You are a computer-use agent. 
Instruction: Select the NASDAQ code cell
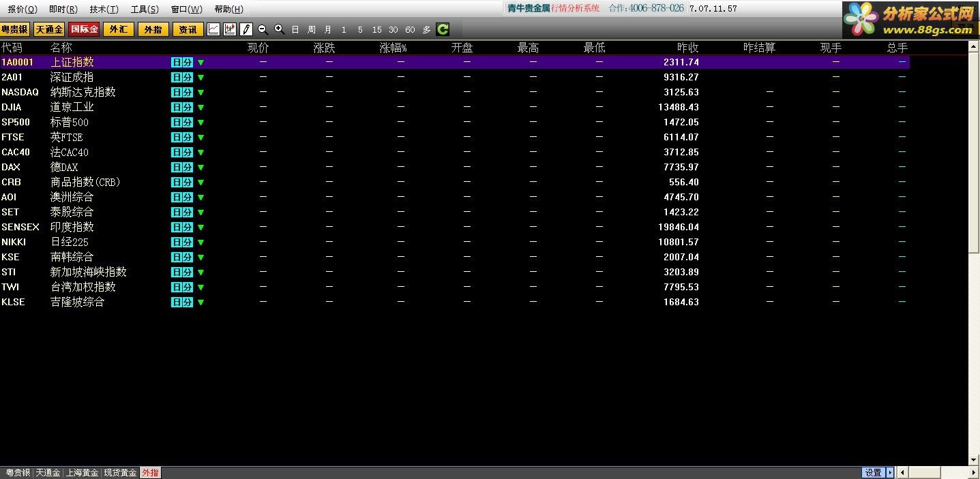click(20, 92)
